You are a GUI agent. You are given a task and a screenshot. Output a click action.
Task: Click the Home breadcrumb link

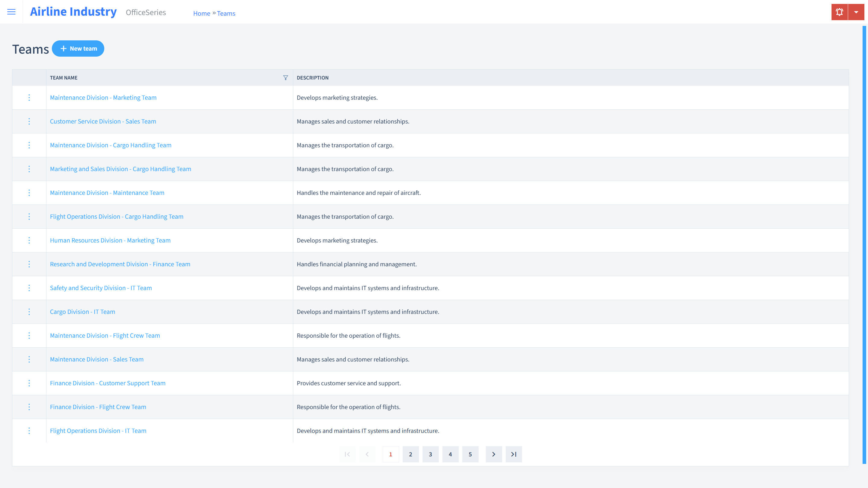[202, 13]
